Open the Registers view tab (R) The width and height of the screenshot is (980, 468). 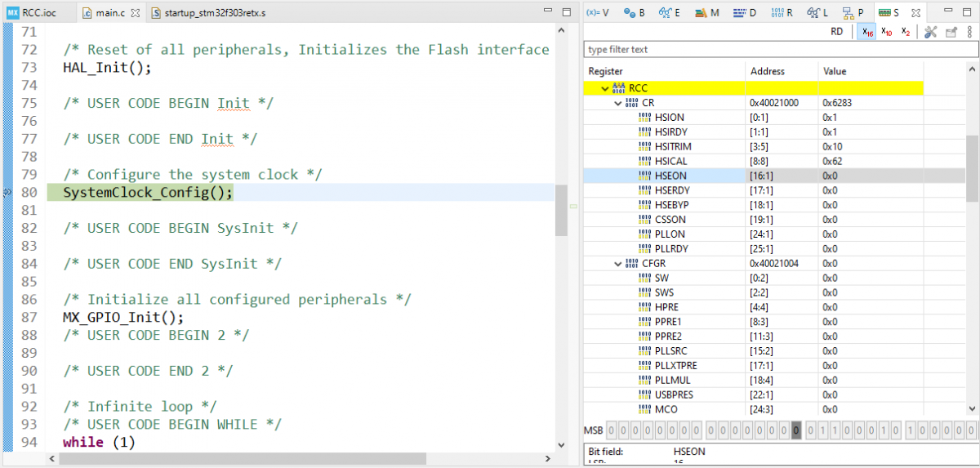pyautogui.click(x=782, y=13)
